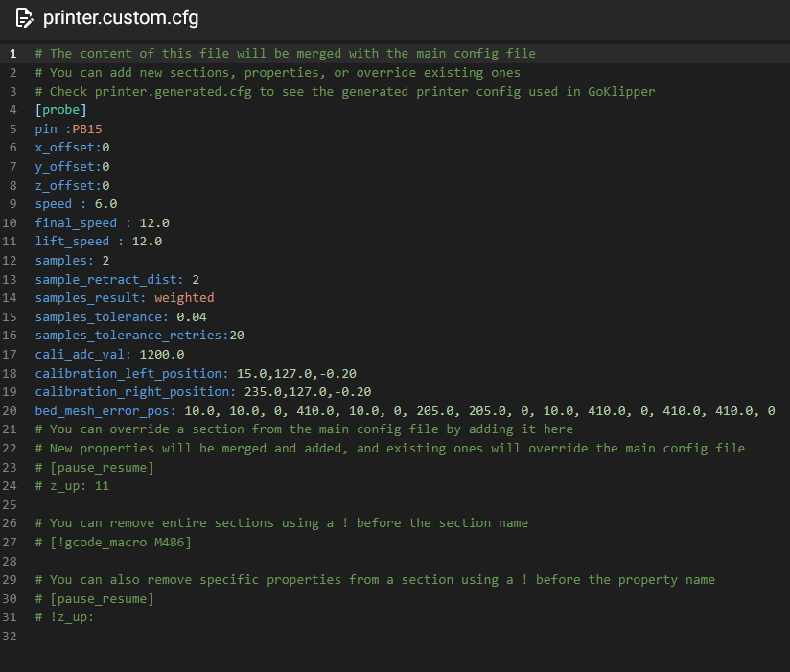Click calibration_right_position property name

point(132,392)
